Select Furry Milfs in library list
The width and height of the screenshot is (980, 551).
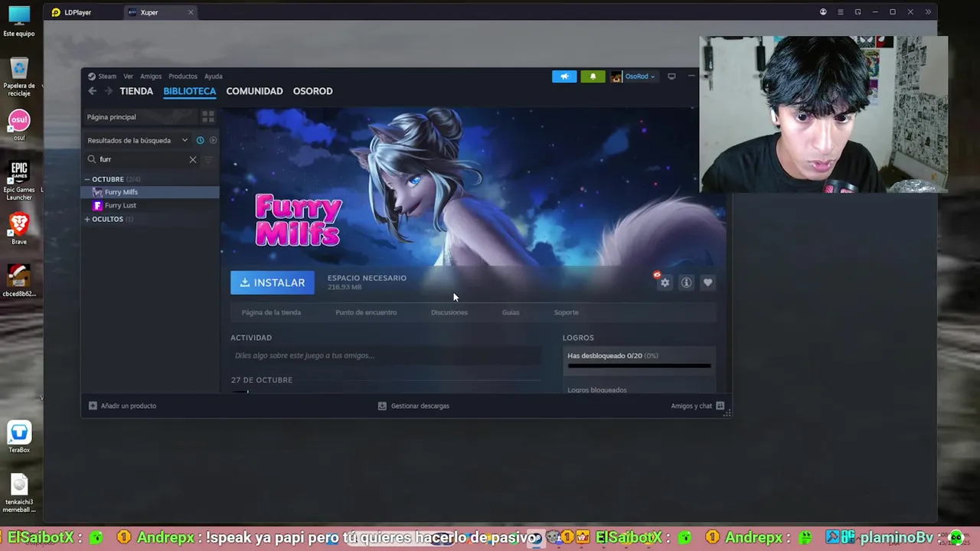pos(151,192)
